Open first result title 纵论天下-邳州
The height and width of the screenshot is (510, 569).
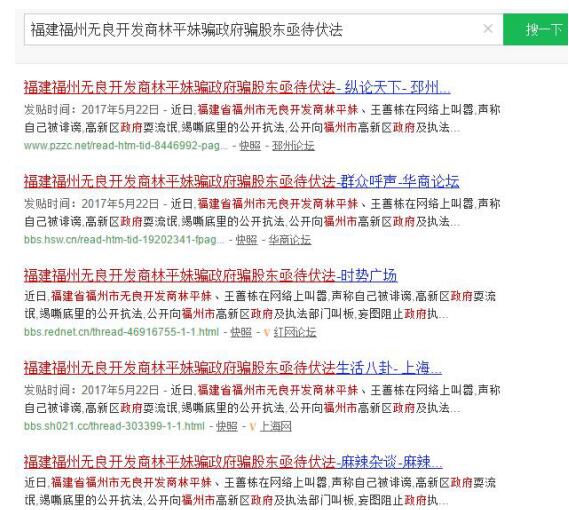tap(237, 87)
